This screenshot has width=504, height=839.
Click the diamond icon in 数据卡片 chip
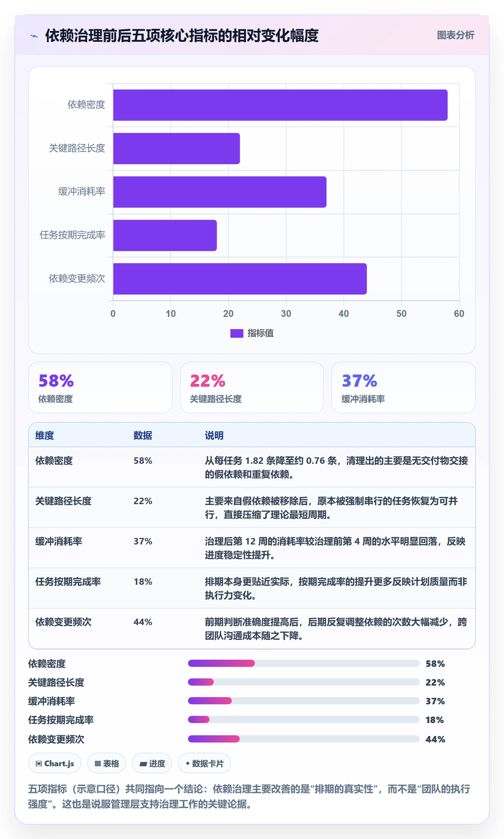188,763
